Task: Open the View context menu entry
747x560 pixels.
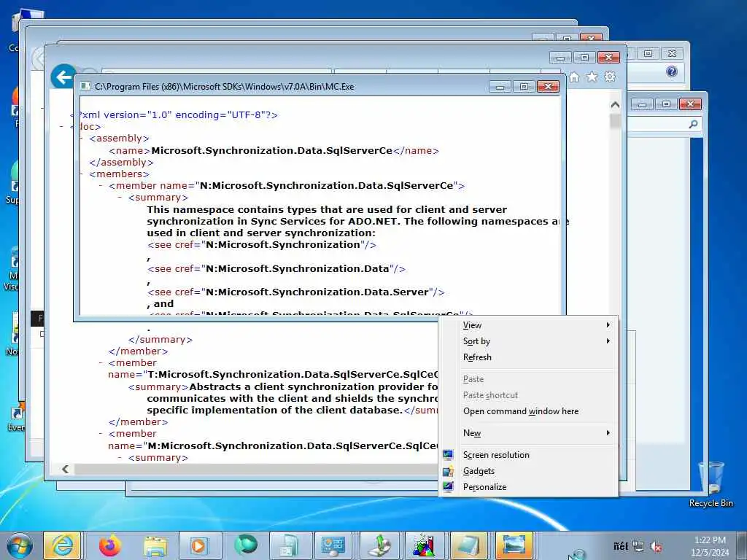Action: pos(529,325)
